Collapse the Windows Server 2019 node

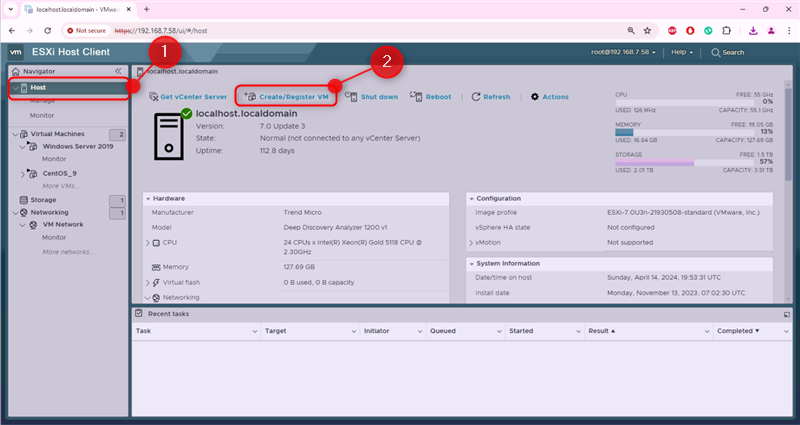pyautogui.click(x=22, y=146)
